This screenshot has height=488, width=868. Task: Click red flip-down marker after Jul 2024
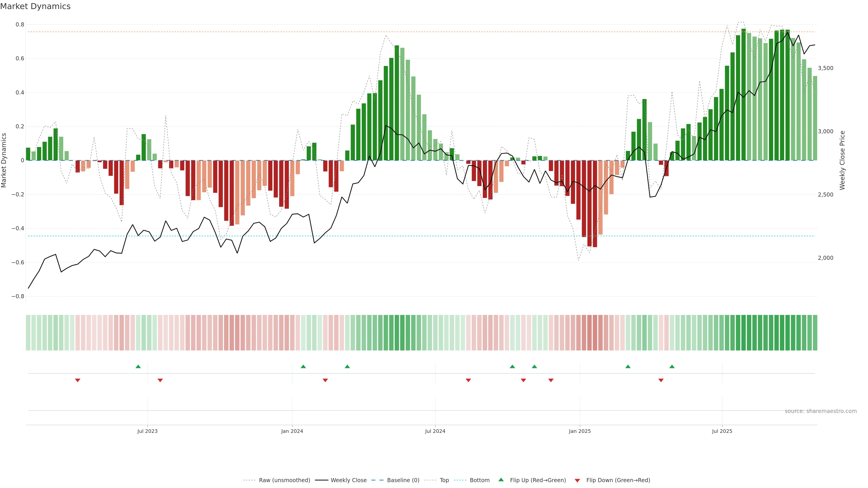[468, 380]
